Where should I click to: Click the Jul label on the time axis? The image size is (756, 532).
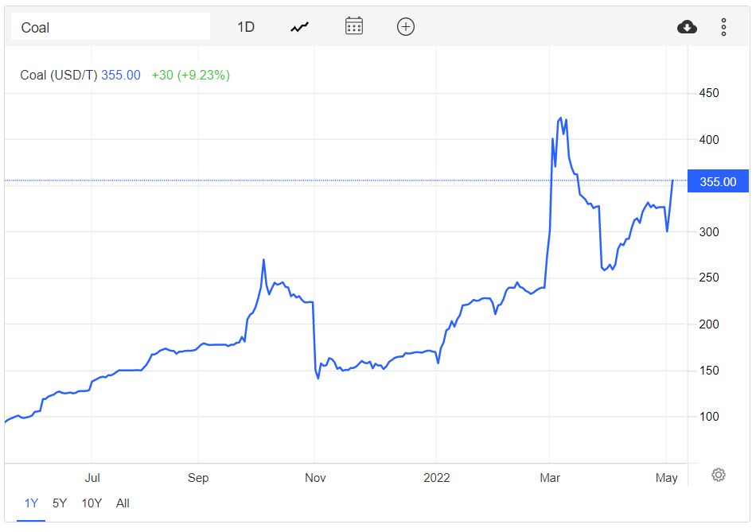tap(92, 478)
